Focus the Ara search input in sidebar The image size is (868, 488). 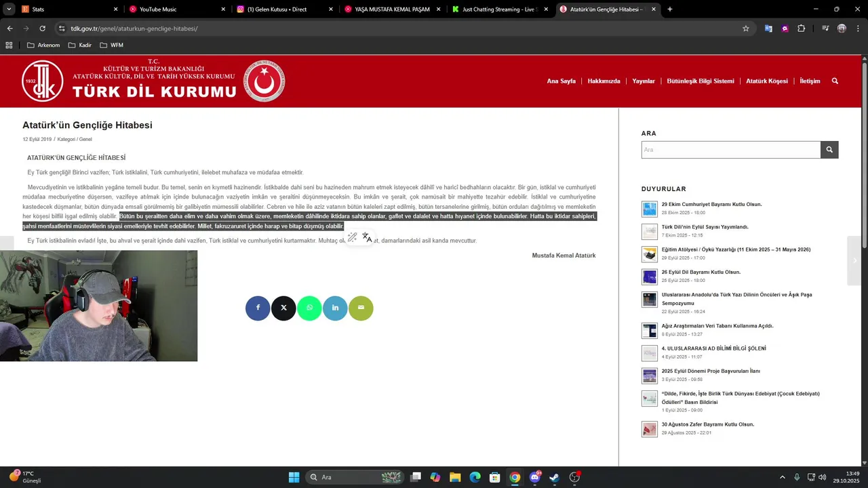point(731,150)
